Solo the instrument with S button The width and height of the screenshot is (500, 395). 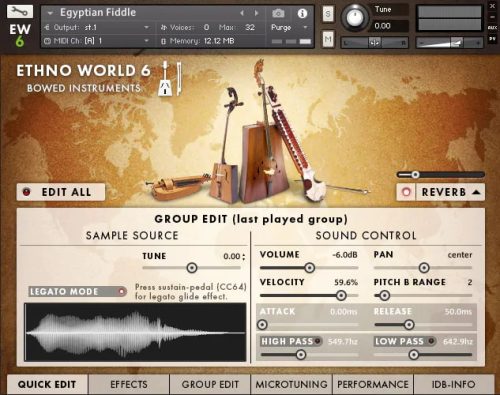coord(328,14)
